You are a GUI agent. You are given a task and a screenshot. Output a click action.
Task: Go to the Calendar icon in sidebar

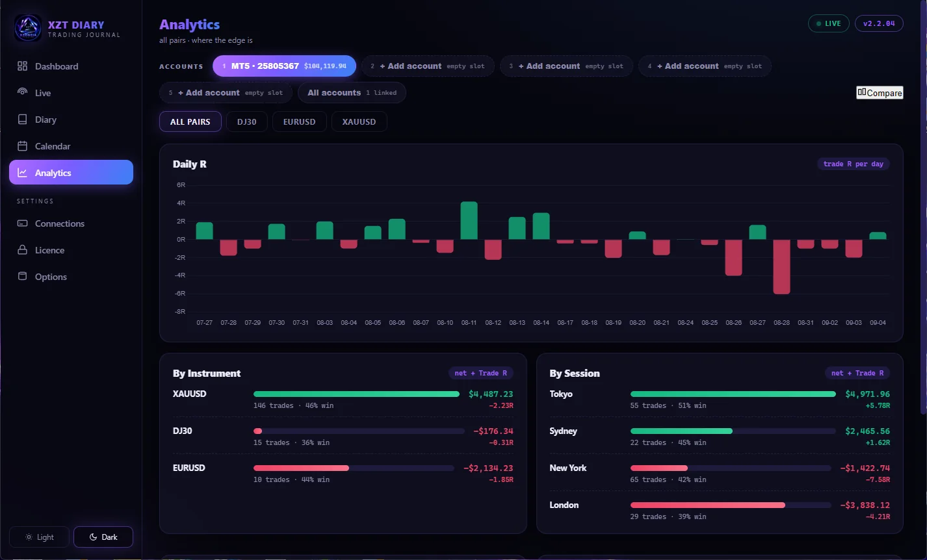pyautogui.click(x=22, y=146)
